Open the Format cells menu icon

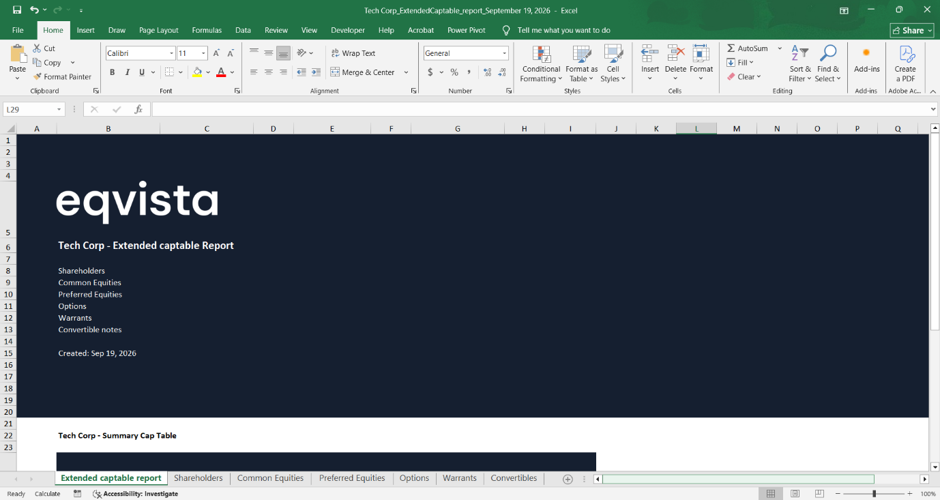701,54
